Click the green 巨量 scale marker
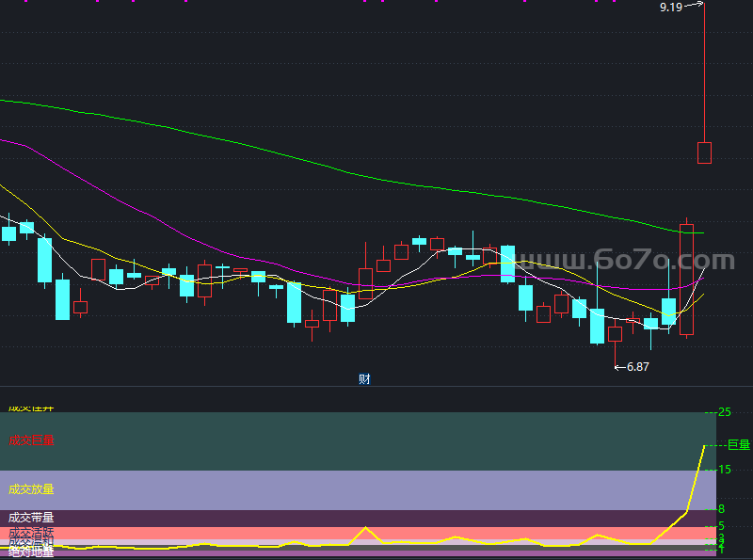753x560 pixels. click(x=739, y=445)
